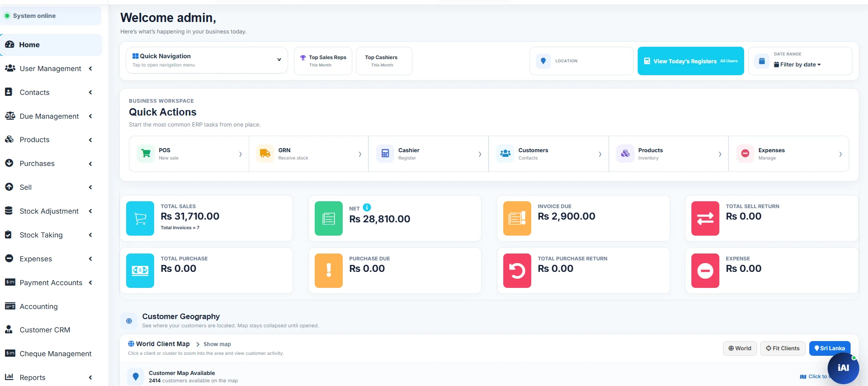This screenshot has width=868, height=386.
Task: Click the Total Sales cart icon
Action: [140, 219]
